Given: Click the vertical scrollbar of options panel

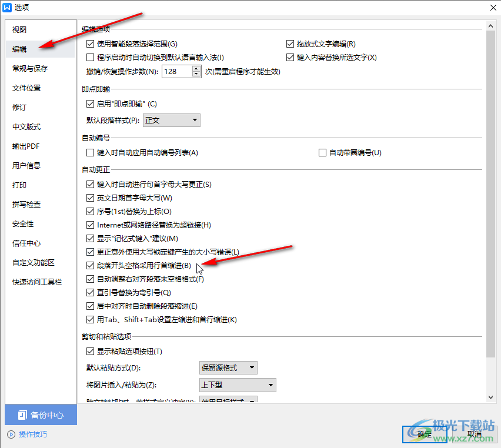Looking at the screenshot, I should pyautogui.click(x=490, y=194).
